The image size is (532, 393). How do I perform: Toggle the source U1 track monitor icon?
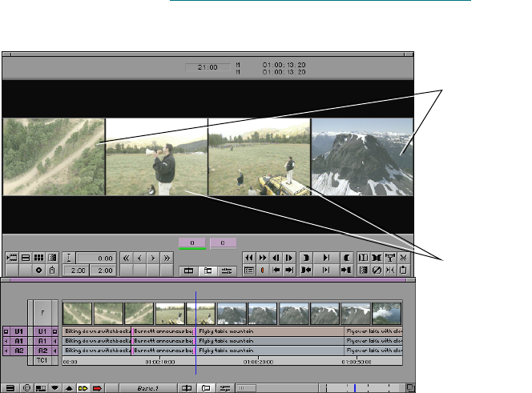pos(6,331)
